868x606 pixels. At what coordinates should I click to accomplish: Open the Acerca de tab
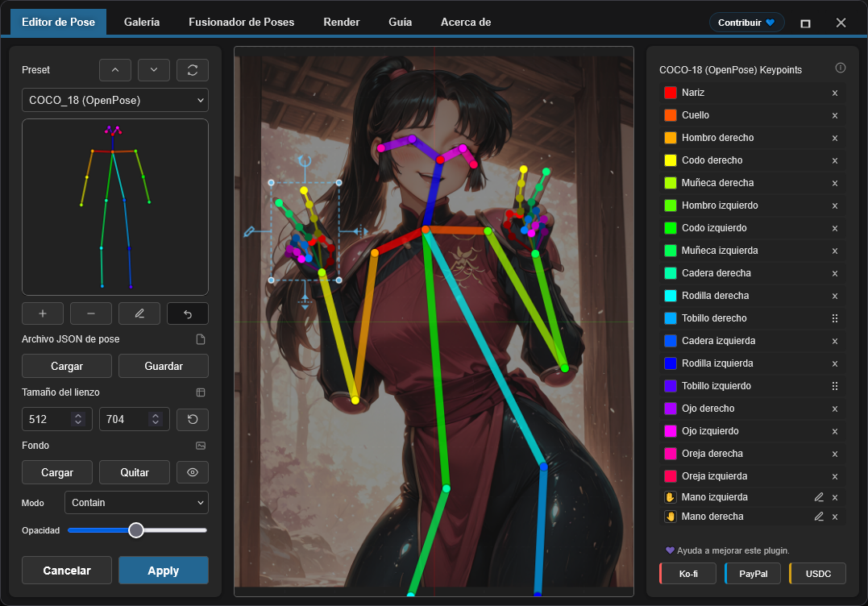point(466,22)
